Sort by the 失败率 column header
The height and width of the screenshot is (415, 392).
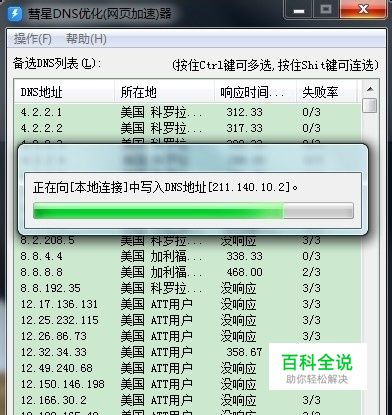click(327, 92)
